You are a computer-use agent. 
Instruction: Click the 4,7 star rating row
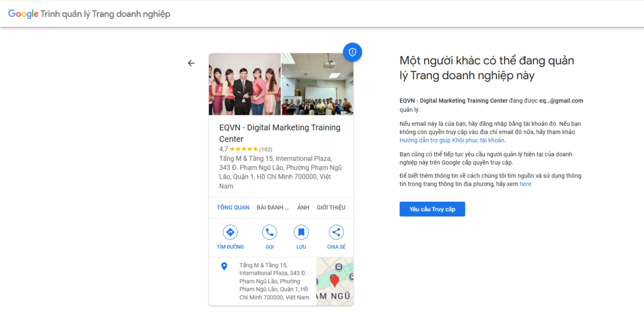pos(245,149)
